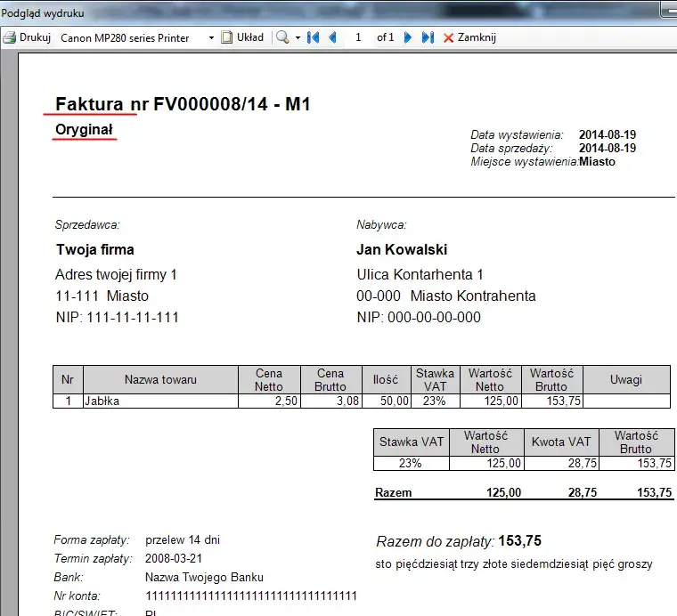This screenshot has width=677, height=616.
Task: Click the Oryginał label under the title
Action: 85,130
